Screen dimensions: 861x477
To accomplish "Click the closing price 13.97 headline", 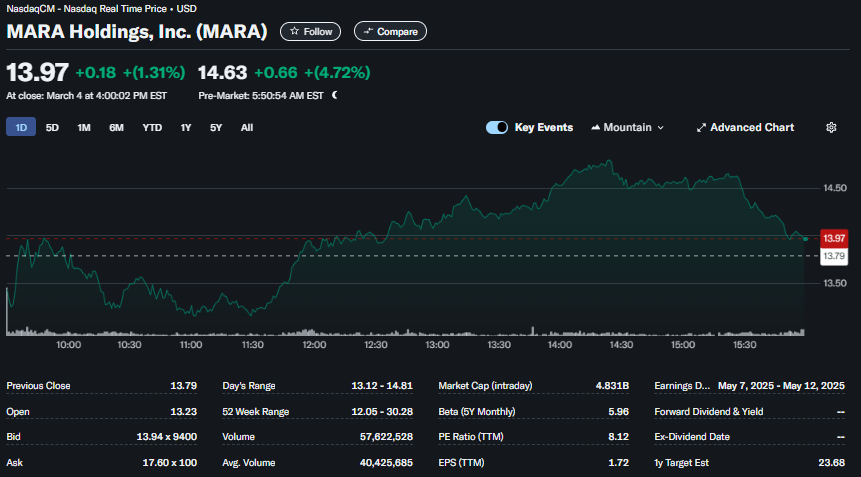I will pos(37,72).
